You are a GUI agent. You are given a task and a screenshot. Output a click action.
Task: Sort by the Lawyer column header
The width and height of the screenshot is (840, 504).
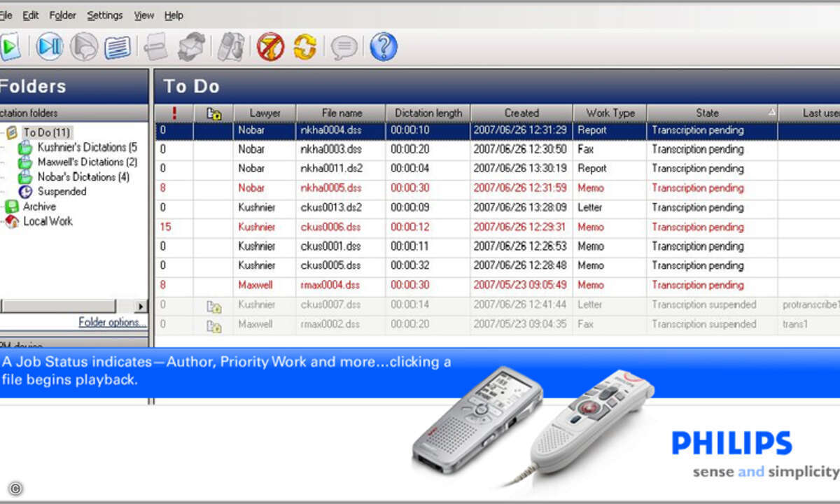point(265,113)
